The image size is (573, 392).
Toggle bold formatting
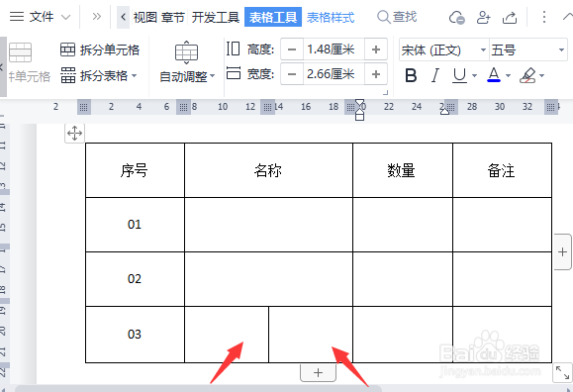[411, 75]
